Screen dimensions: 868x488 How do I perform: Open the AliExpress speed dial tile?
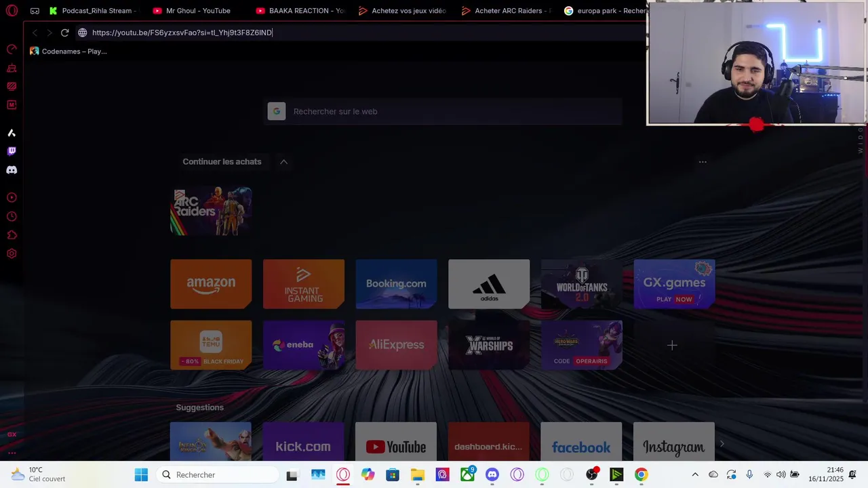tap(396, 345)
